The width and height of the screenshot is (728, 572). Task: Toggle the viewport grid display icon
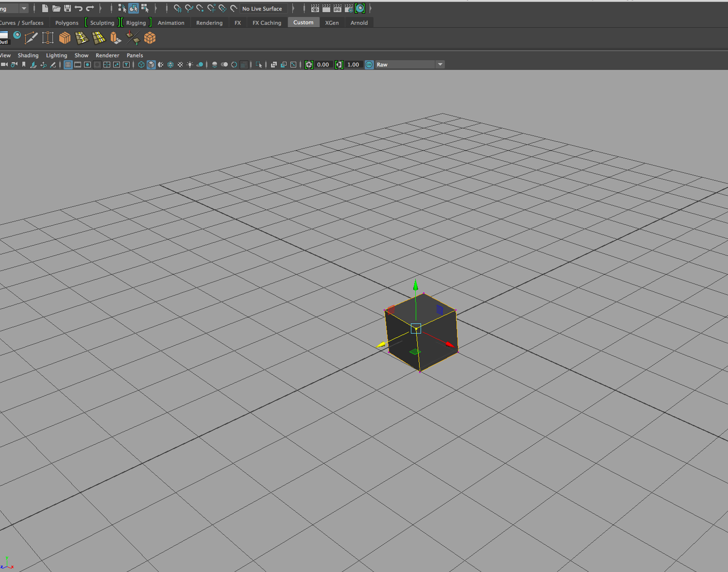(x=68, y=64)
